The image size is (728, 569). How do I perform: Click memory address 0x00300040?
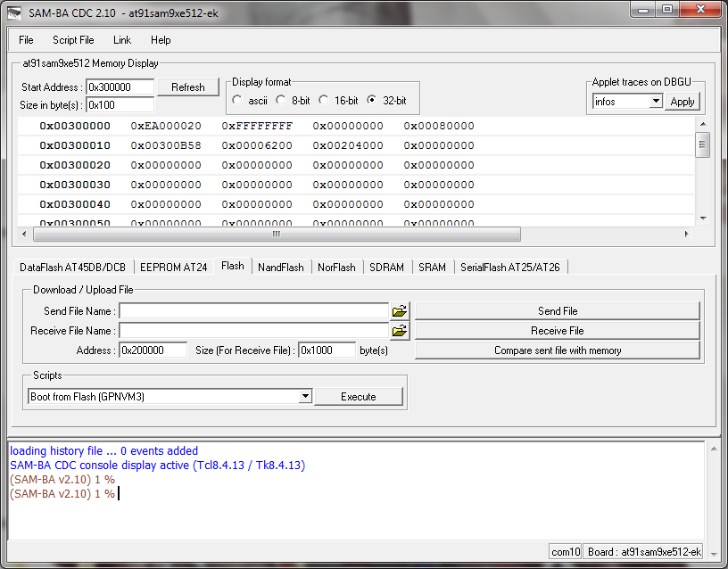(75, 204)
